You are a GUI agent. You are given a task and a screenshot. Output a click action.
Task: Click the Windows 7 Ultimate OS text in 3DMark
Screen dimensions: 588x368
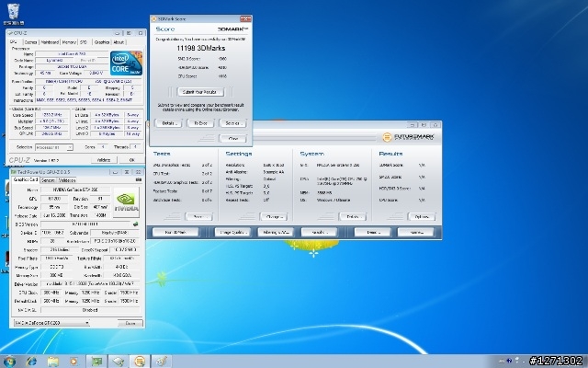pos(333,201)
